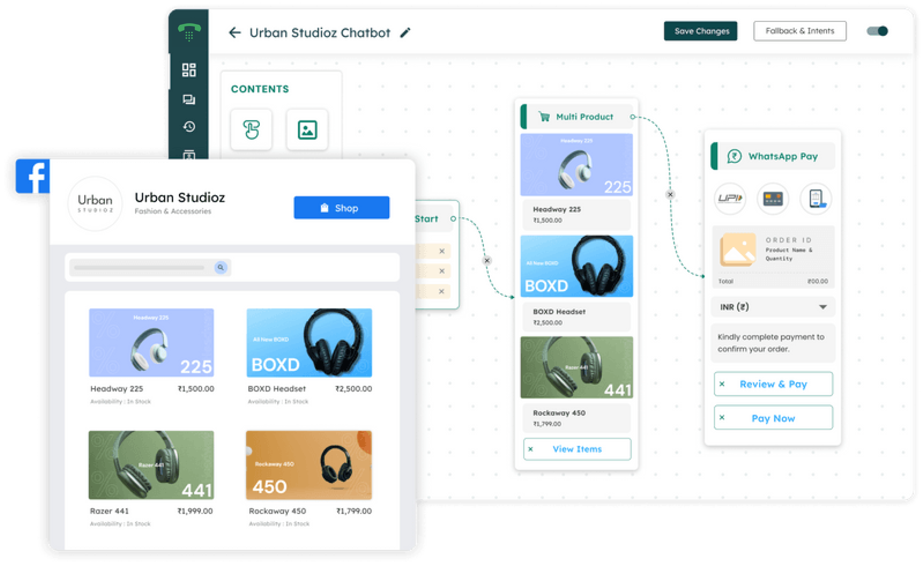Open Fallback & Intents
Image resolution: width=924 pixels, height=566 pixels.
[x=800, y=31]
